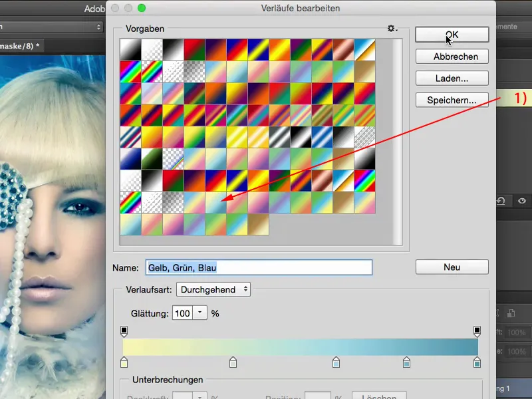Select the left opacity stop above gradient bar
This screenshot has width=532, height=399.
click(x=124, y=331)
